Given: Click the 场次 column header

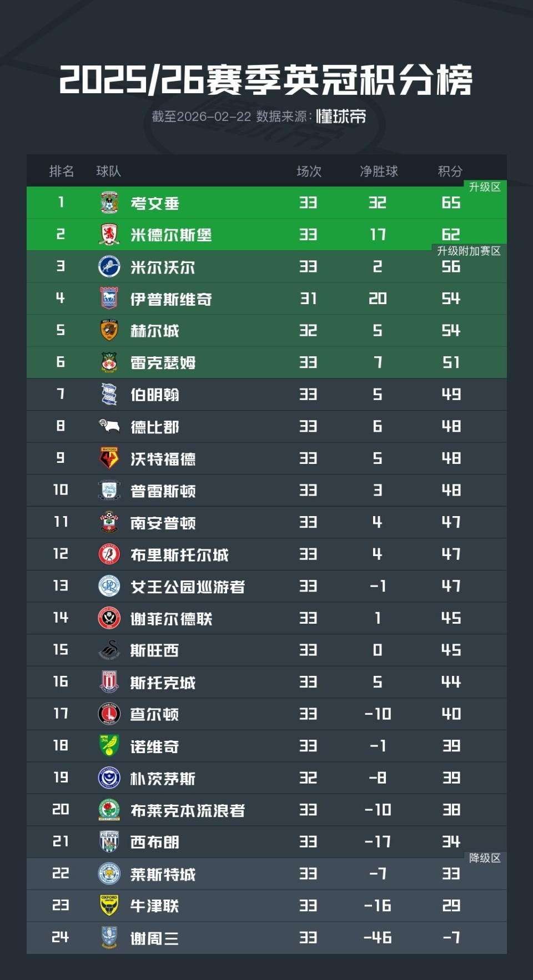Looking at the screenshot, I should pos(309,171).
